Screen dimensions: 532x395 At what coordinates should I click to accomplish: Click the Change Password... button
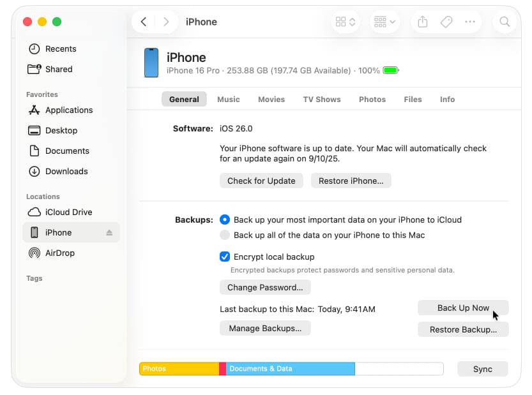265,287
